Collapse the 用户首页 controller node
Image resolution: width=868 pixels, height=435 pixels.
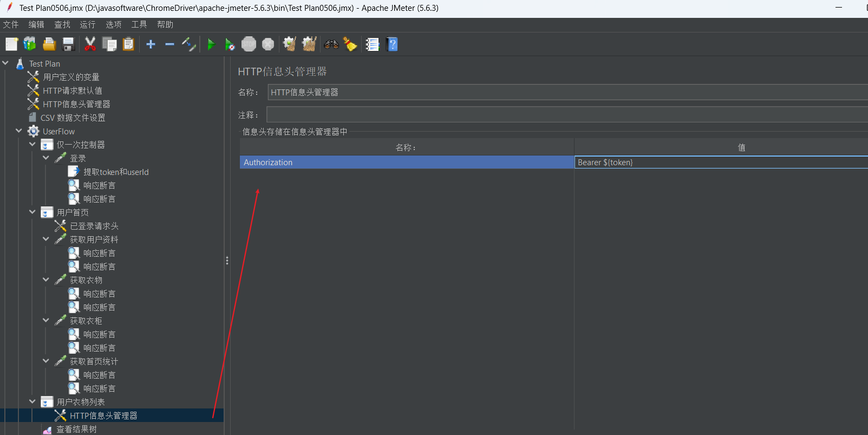click(32, 212)
